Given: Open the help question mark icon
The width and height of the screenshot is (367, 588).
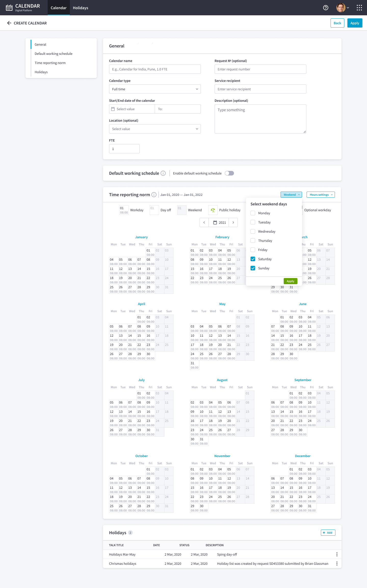Looking at the screenshot, I should point(325,8).
